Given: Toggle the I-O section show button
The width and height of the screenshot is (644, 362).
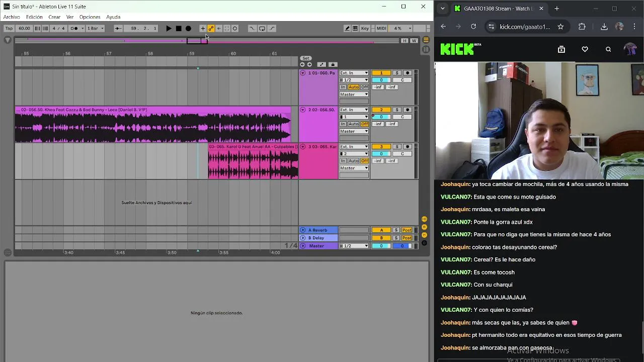Looking at the screenshot, I should click(x=424, y=219).
